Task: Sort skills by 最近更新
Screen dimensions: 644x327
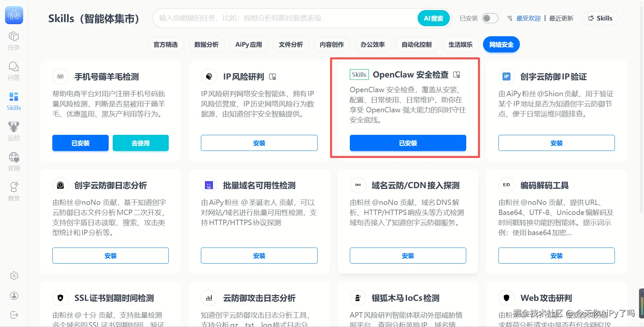Action: 561,18
